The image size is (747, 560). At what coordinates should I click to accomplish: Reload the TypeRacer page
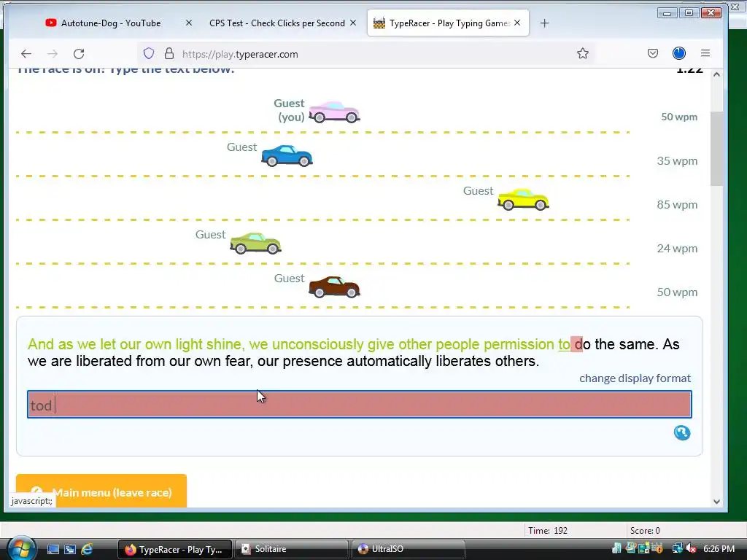click(x=79, y=54)
